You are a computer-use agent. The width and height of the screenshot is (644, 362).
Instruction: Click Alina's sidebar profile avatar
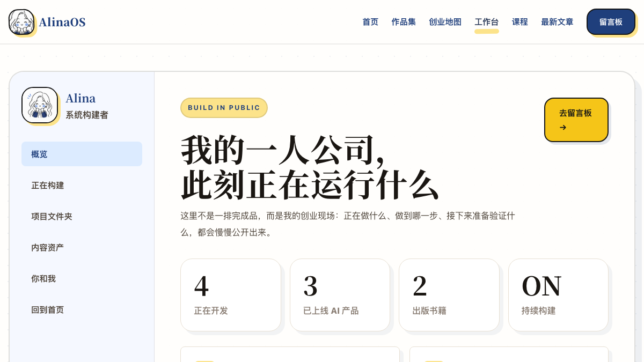(40, 105)
